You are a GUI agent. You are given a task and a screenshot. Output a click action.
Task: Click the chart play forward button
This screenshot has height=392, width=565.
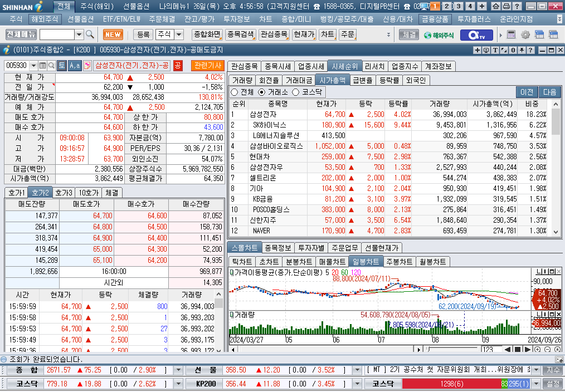pos(527,350)
